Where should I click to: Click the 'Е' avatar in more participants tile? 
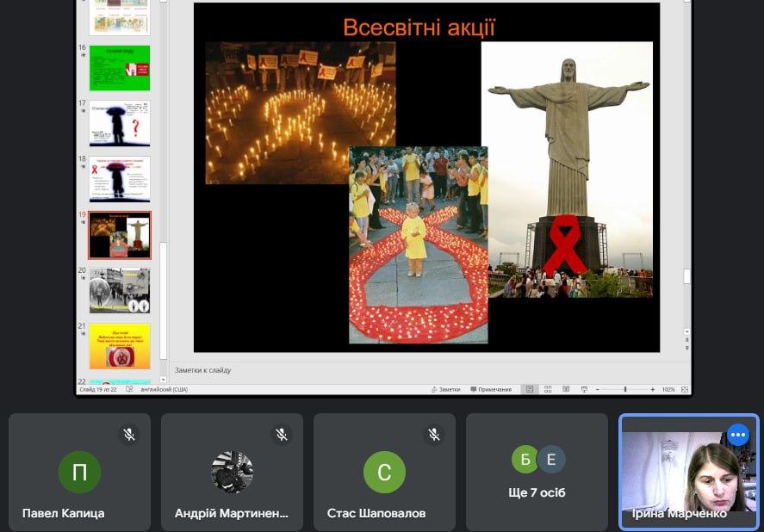pyautogui.click(x=551, y=460)
